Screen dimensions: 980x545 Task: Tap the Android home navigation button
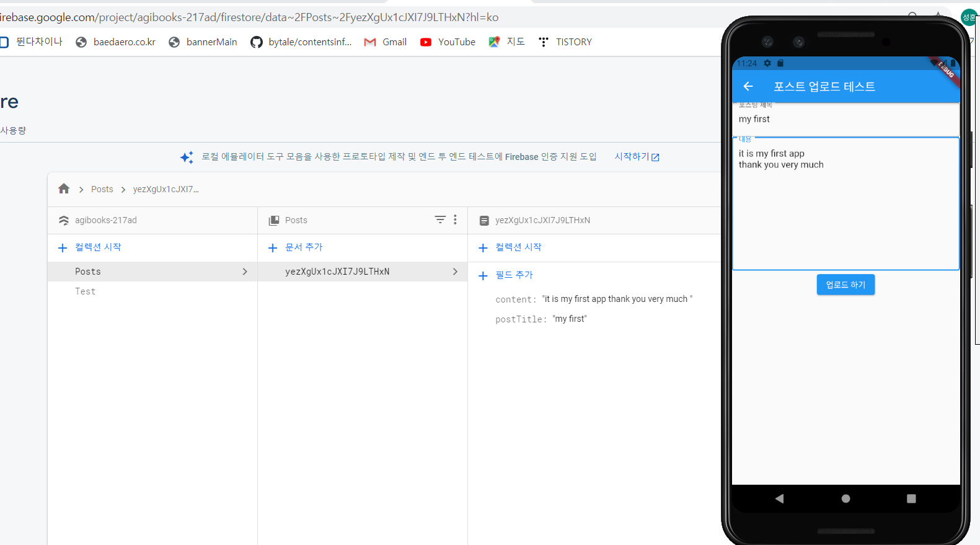pyautogui.click(x=845, y=498)
